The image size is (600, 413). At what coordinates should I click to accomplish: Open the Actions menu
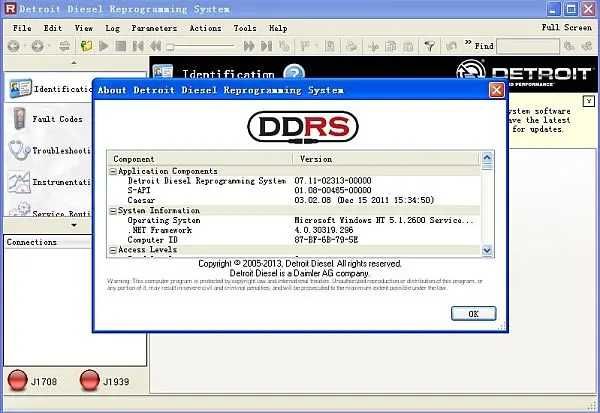[205, 28]
